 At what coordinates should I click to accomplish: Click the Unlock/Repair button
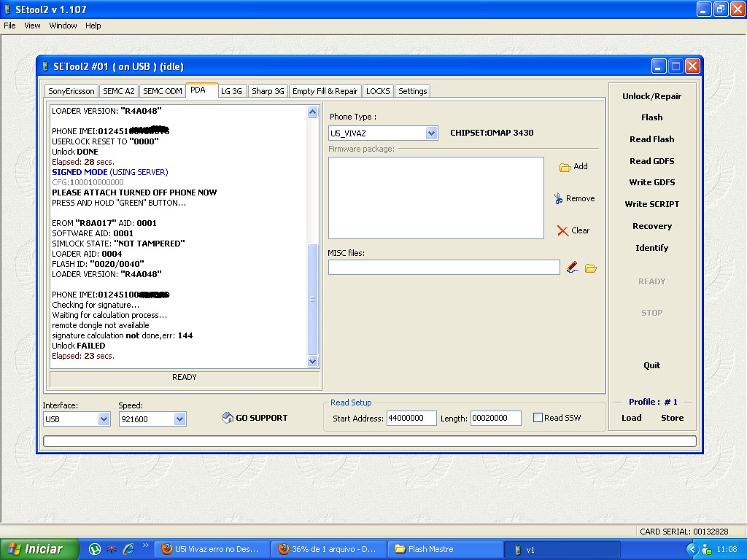(651, 96)
